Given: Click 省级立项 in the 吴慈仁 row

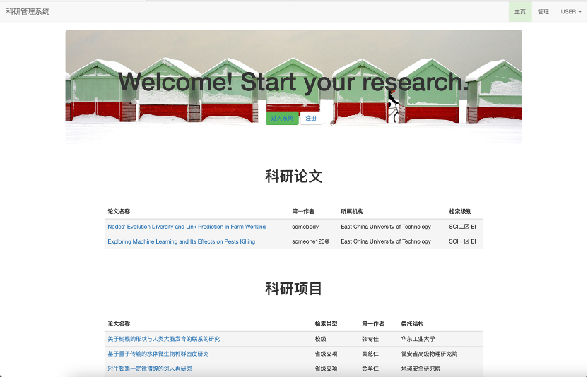Looking at the screenshot, I should pos(326,354).
